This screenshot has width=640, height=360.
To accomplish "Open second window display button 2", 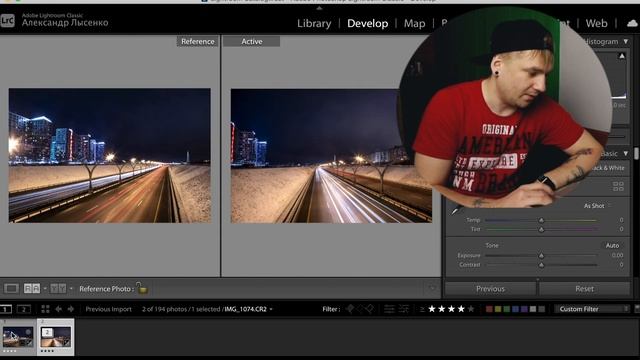I will 24,309.
